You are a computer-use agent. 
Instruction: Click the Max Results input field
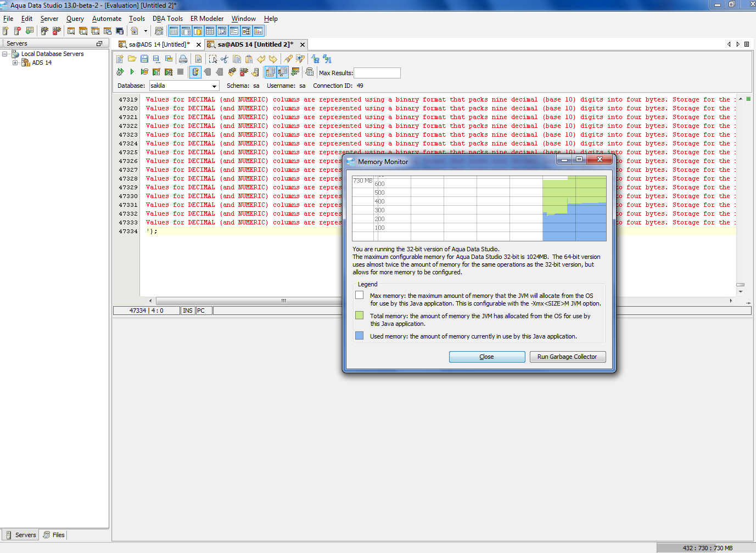(x=377, y=73)
